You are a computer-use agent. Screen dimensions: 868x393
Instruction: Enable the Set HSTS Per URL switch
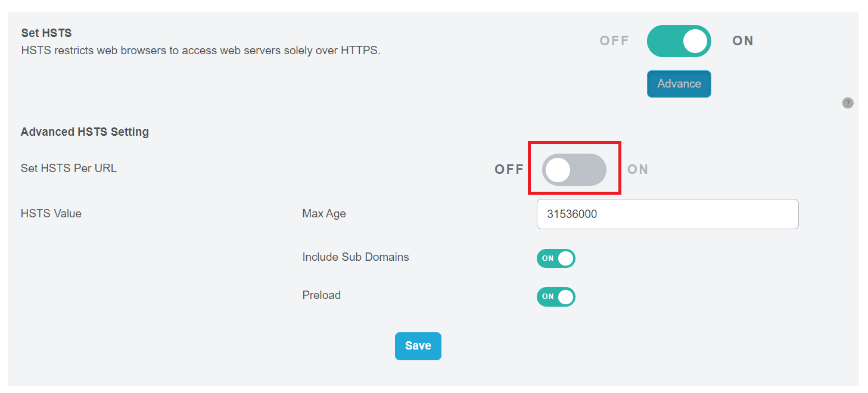tap(574, 170)
